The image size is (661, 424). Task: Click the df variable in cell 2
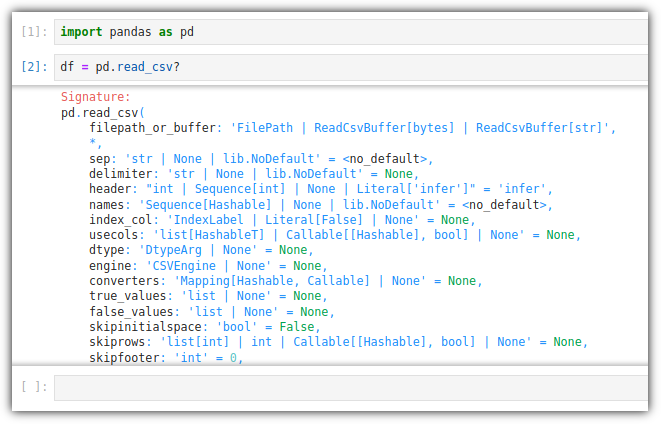click(x=67, y=67)
